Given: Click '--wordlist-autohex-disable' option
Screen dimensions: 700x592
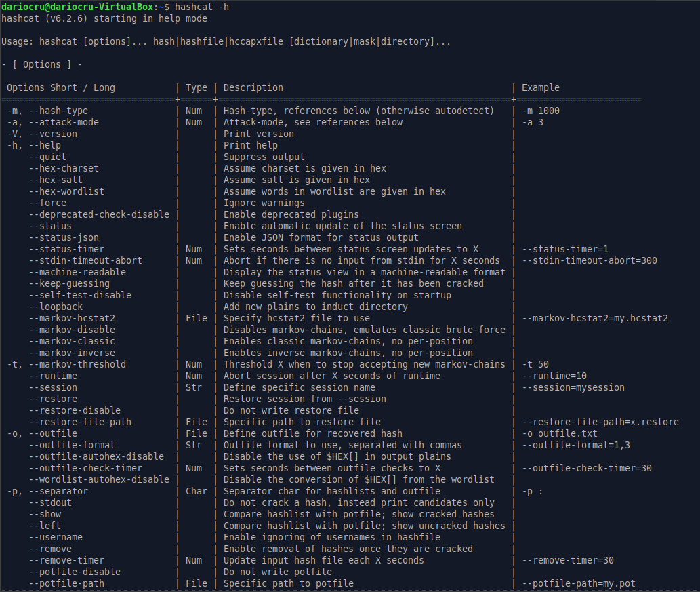Looking at the screenshot, I should click(99, 480).
